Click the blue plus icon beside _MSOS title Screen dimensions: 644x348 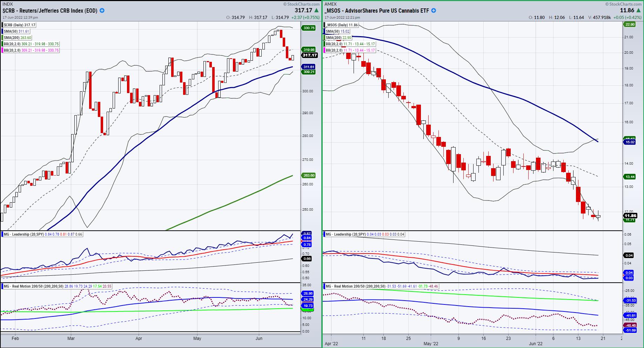tap(434, 11)
